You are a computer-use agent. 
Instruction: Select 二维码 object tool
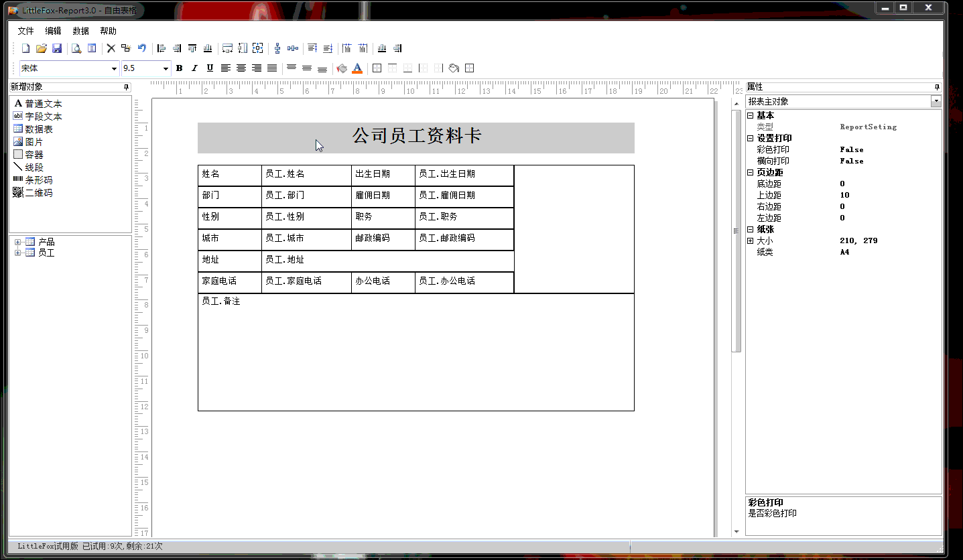(x=33, y=193)
